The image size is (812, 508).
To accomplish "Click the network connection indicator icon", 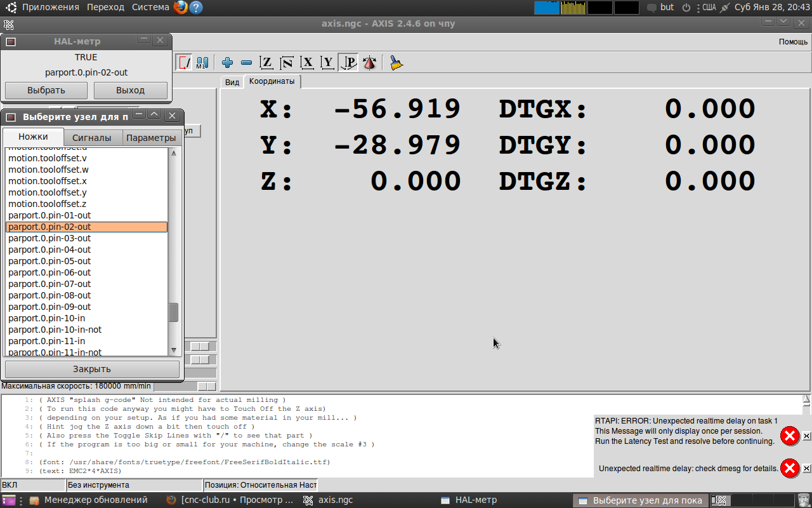I will (725, 8).
